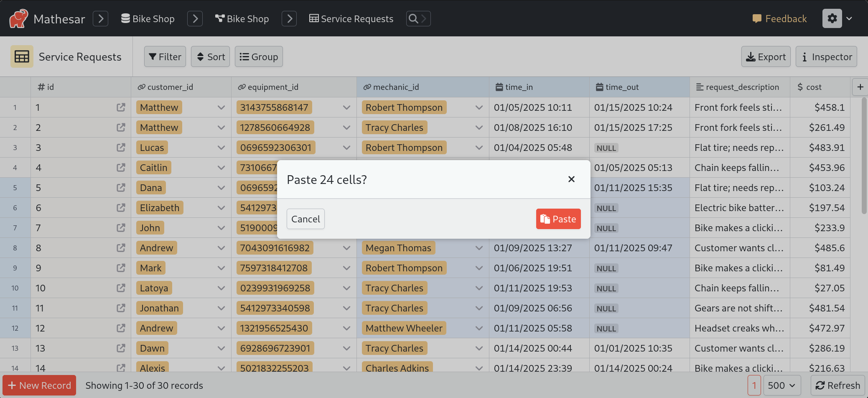Open the Inspector panel
Screen dimensions: 868x398
826,56
